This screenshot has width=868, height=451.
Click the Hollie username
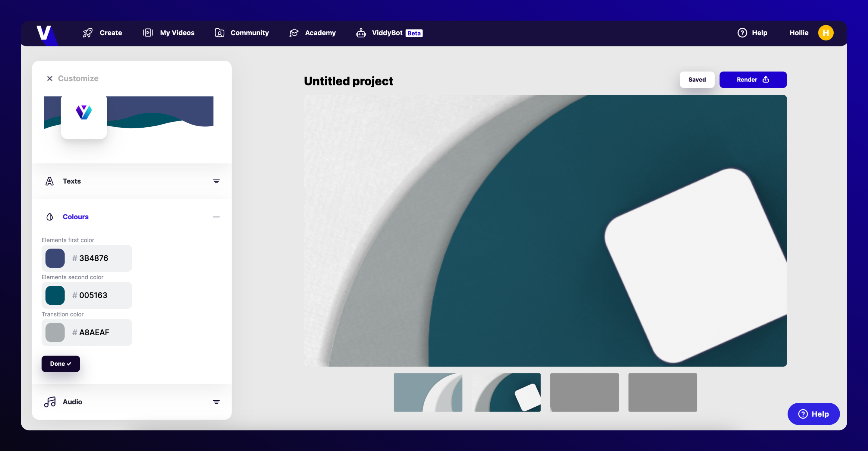pos(799,33)
